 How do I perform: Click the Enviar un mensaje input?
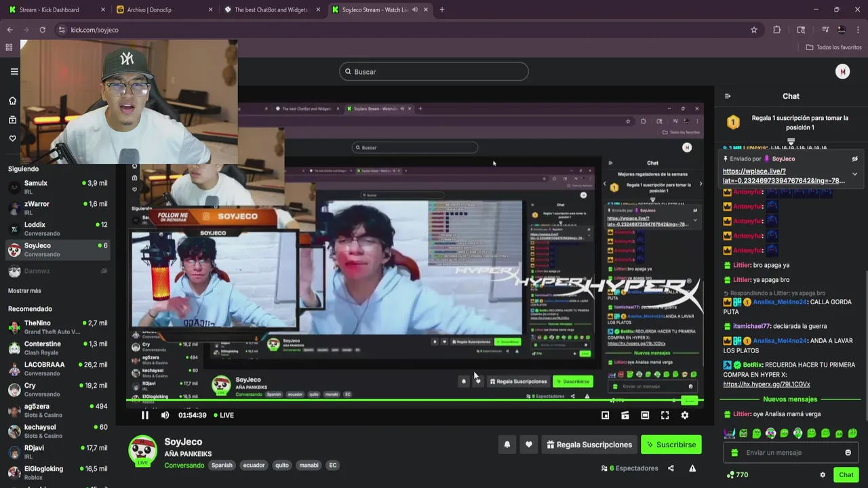[790, 453]
